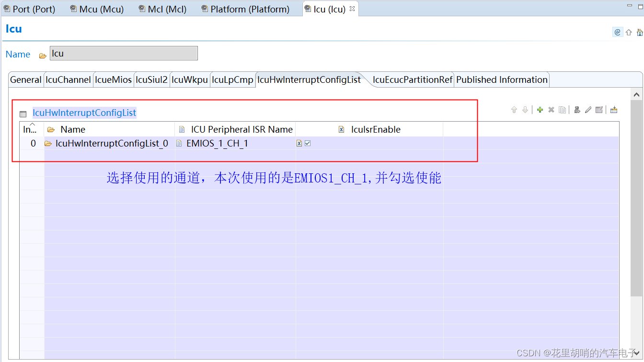The image size is (644, 362).
Task: Click the move element up arrow icon
Action: click(x=514, y=110)
